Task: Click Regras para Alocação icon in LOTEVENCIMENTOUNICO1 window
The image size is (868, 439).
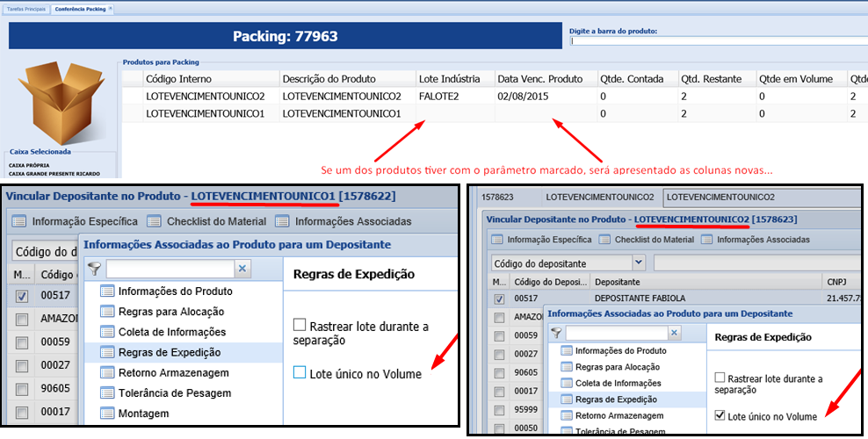Action: pyautogui.click(x=107, y=312)
